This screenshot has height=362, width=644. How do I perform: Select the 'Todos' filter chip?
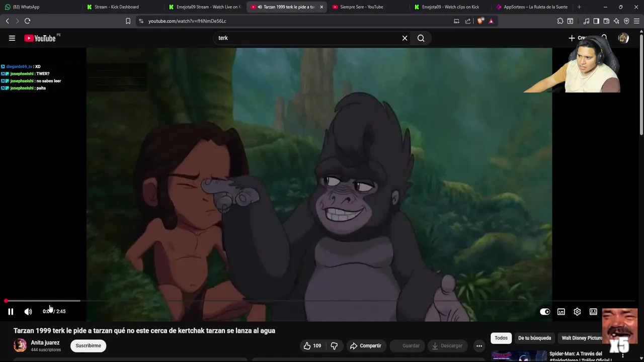click(501, 338)
